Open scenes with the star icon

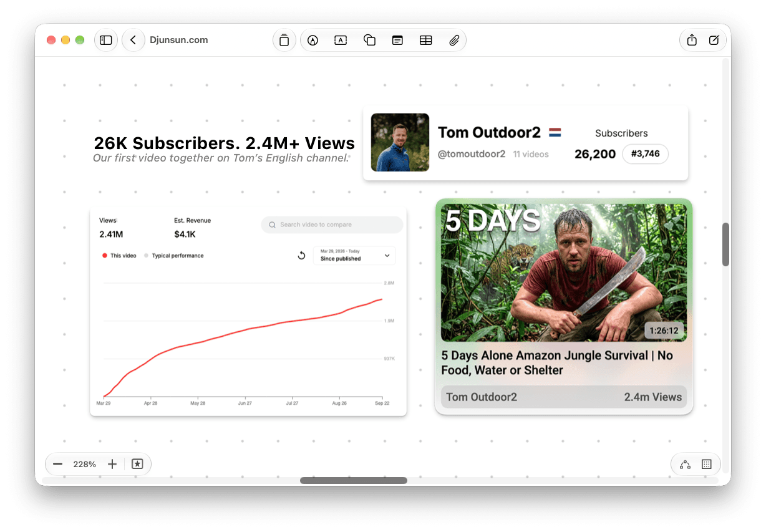(x=137, y=464)
